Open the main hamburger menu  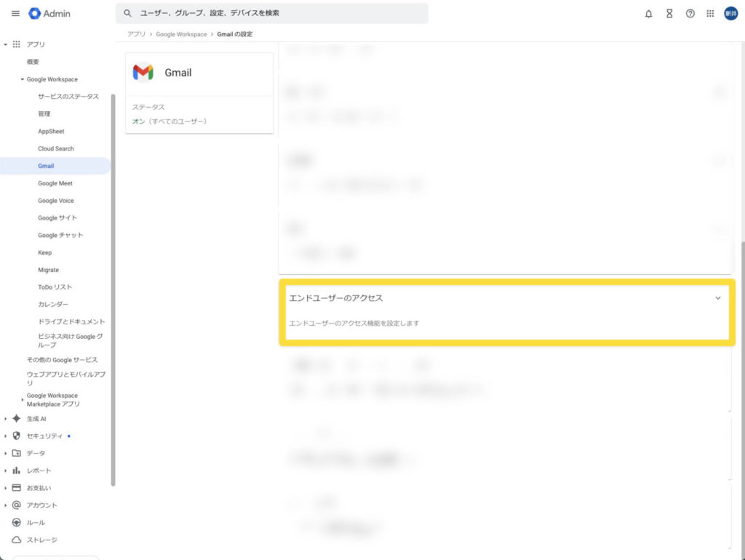[x=15, y=14]
